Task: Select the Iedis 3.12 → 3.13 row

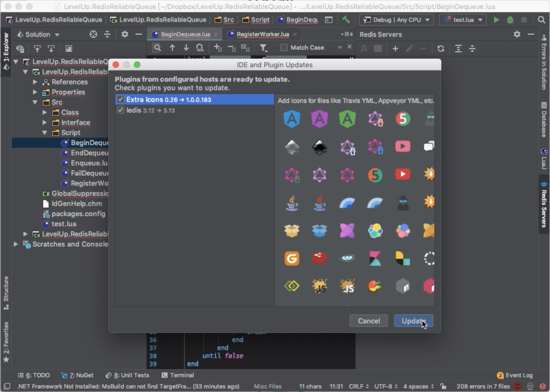Action: pos(195,110)
